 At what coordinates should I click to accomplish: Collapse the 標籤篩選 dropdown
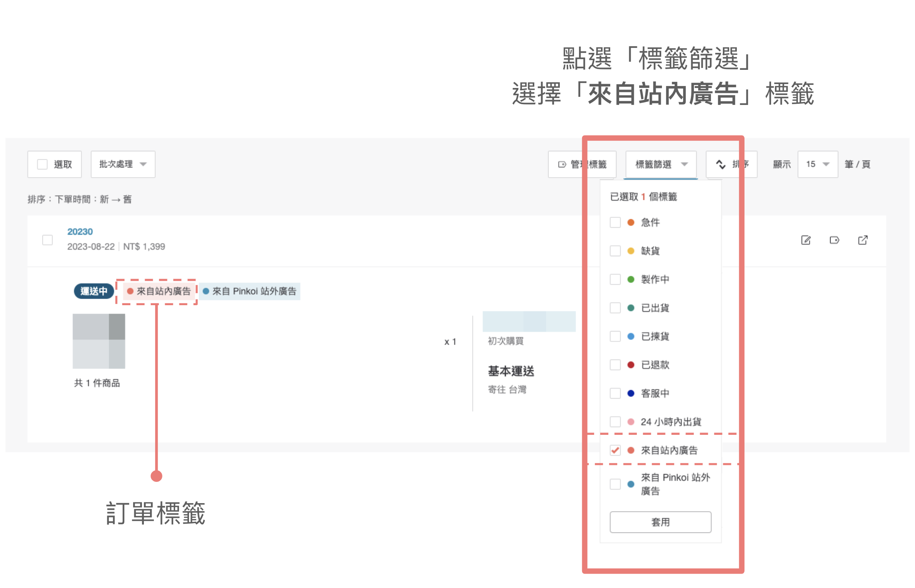[661, 165]
